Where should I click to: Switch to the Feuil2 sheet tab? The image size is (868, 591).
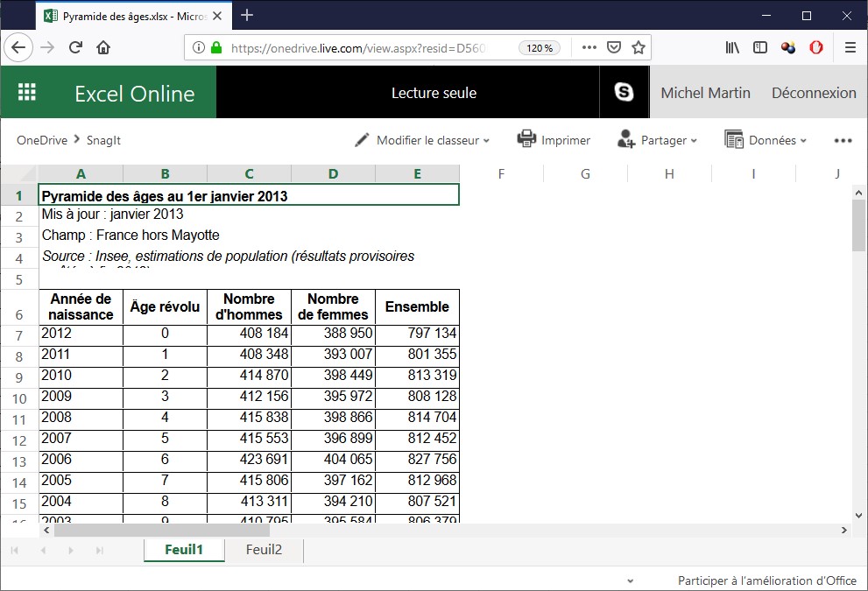pos(264,550)
